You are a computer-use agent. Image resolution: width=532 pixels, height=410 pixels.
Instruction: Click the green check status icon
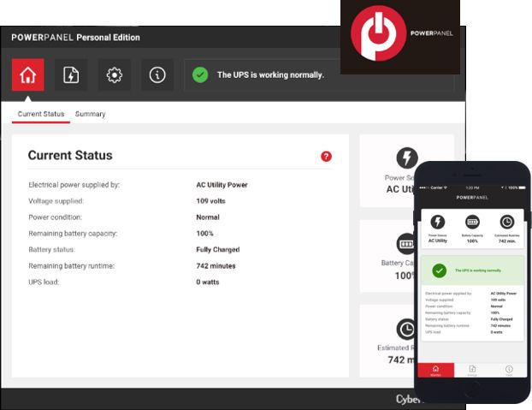pyautogui.click(x=200, y=75)
